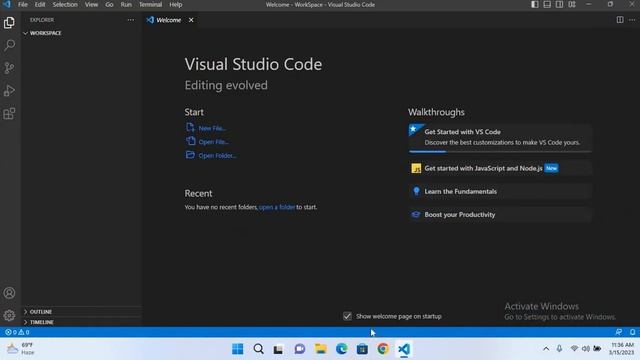Click the VS Code logo in title bar
640x360 pixels.
click(7, 4)
